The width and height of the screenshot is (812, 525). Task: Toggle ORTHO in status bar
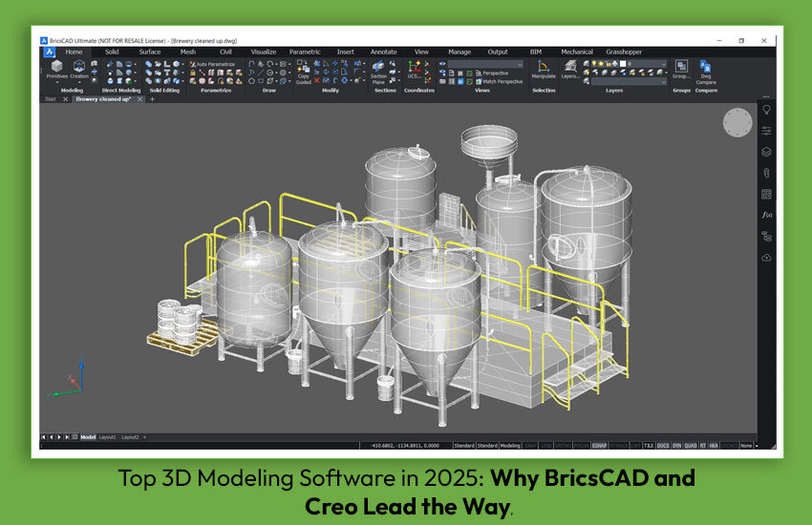(x=563, y=446)
